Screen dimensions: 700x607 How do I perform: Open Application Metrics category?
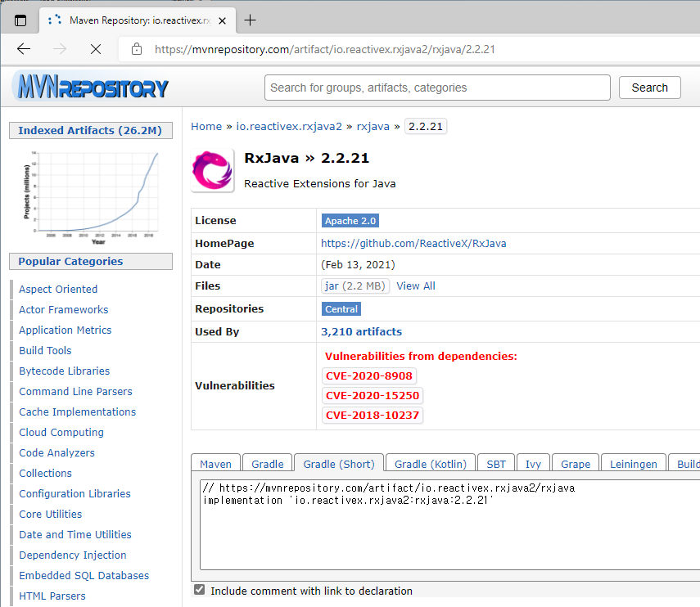coord(65,330)
